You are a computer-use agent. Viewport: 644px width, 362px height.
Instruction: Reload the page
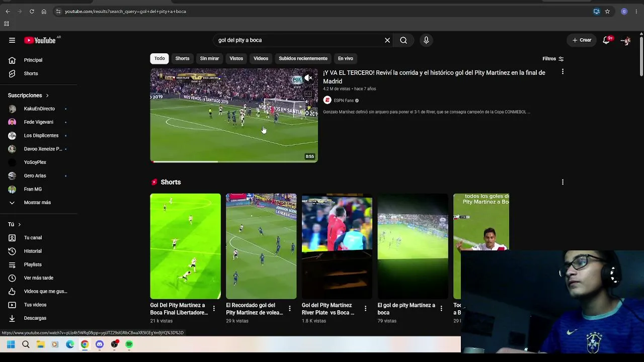click(32, 12)
